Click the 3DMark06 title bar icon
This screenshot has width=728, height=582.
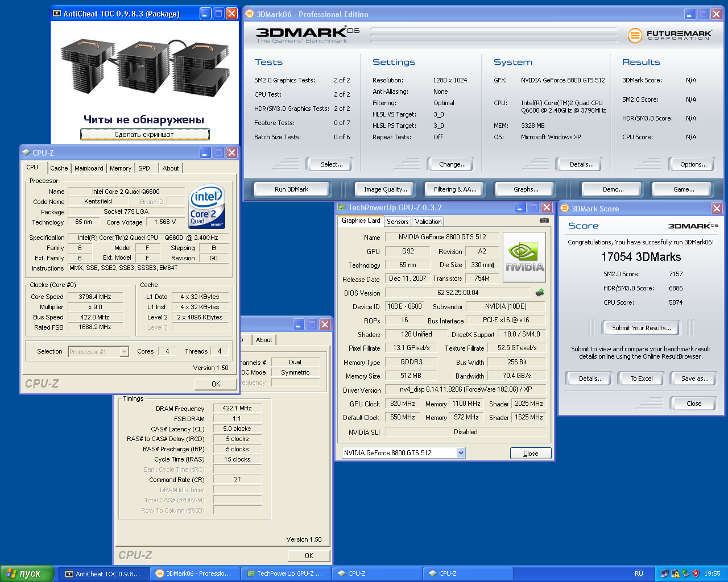(250, 14)
